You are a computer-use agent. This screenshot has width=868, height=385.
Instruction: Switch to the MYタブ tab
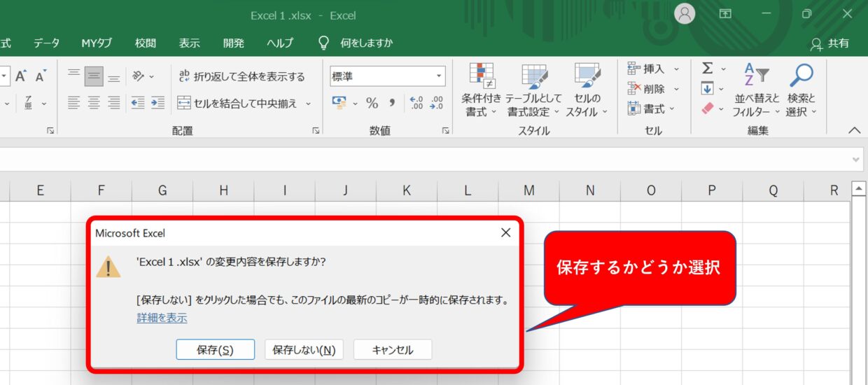[x=97, y=43]
